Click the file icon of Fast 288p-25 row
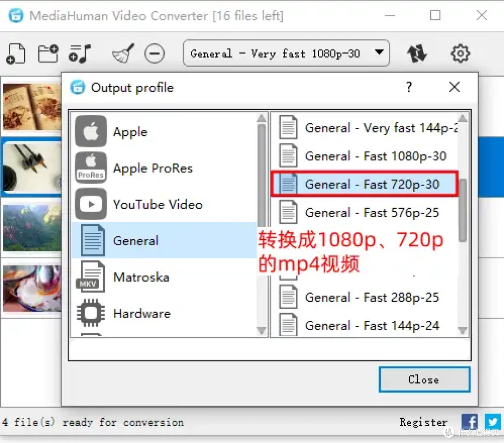The width and height of the screenshot is (504, 443). [288, 297]
